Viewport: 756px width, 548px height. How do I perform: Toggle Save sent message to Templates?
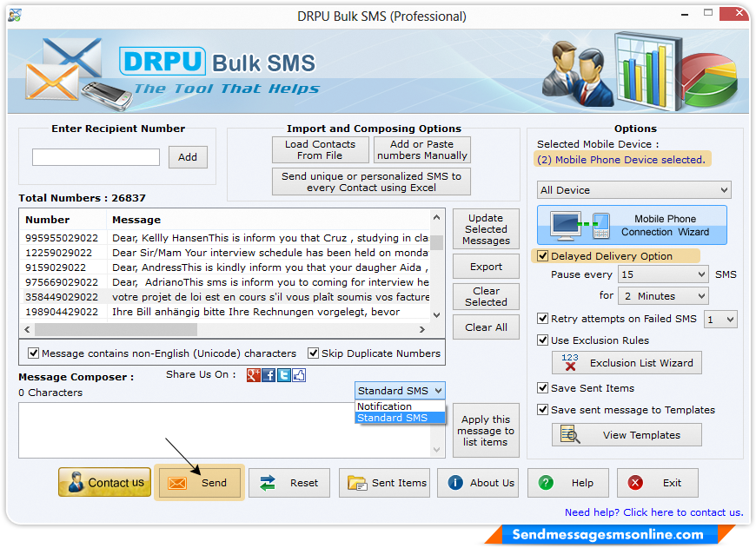[542, 410]
